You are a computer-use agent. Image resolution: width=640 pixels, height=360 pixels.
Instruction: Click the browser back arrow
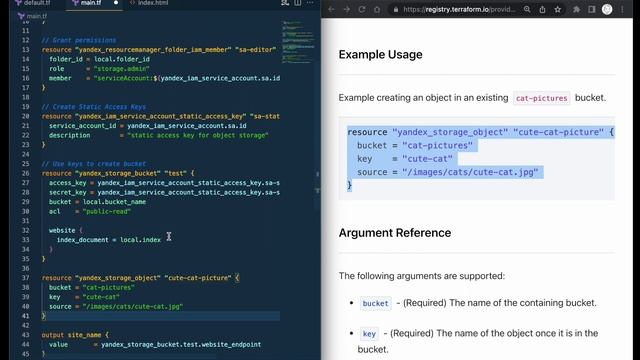(x=331, y=9)
